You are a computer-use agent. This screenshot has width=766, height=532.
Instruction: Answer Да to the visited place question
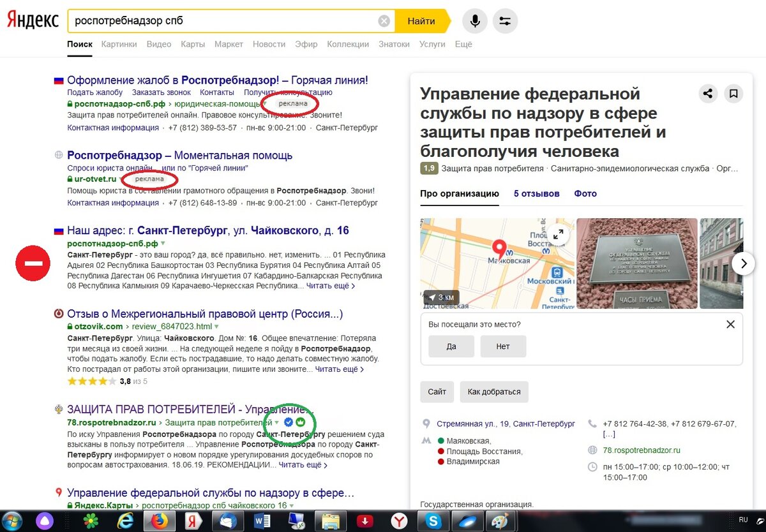(x=451, y=346)
